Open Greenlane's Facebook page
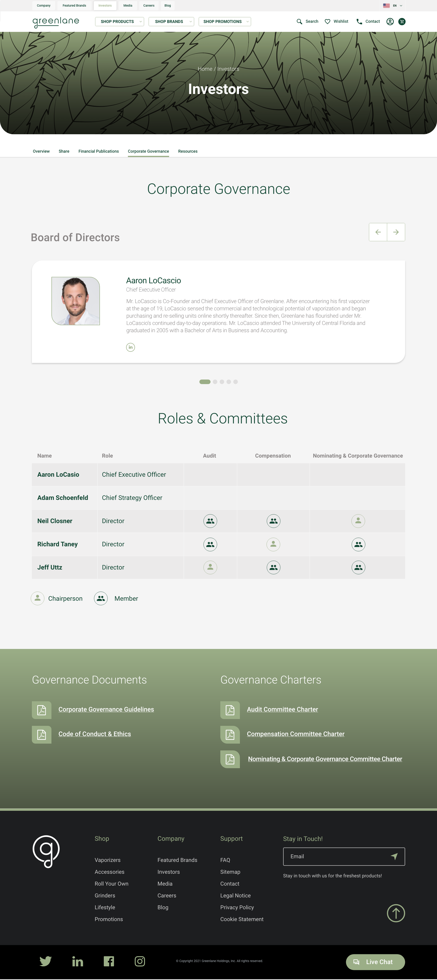This screenshot has width=437, height=980. (x=109, y=961)
